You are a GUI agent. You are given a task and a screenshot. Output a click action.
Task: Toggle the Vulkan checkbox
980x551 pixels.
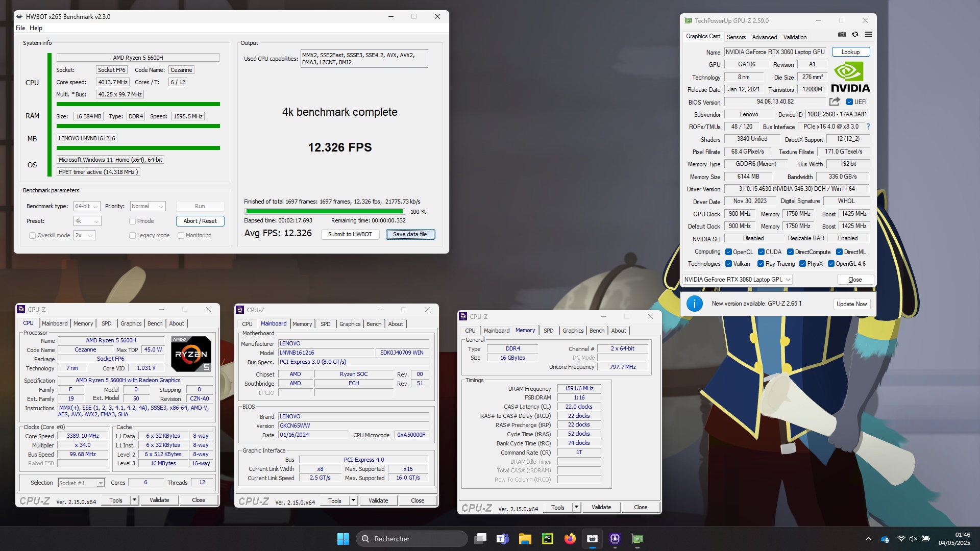pyautogui.click(x=728, y=264)
